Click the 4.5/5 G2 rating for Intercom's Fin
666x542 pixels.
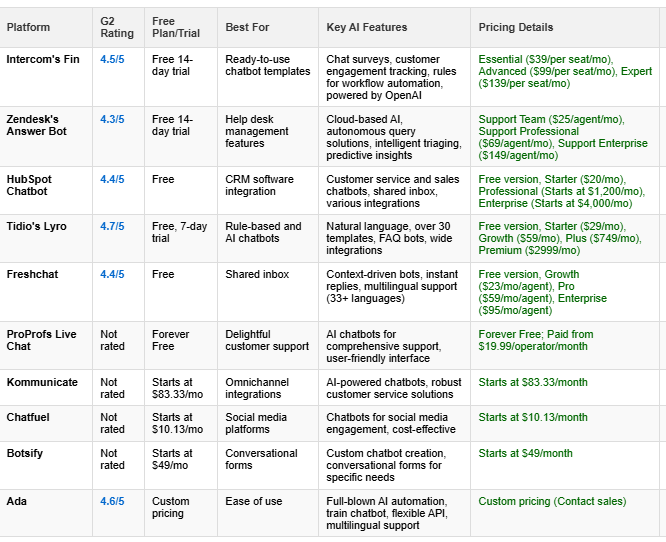(x=112, y=60)
